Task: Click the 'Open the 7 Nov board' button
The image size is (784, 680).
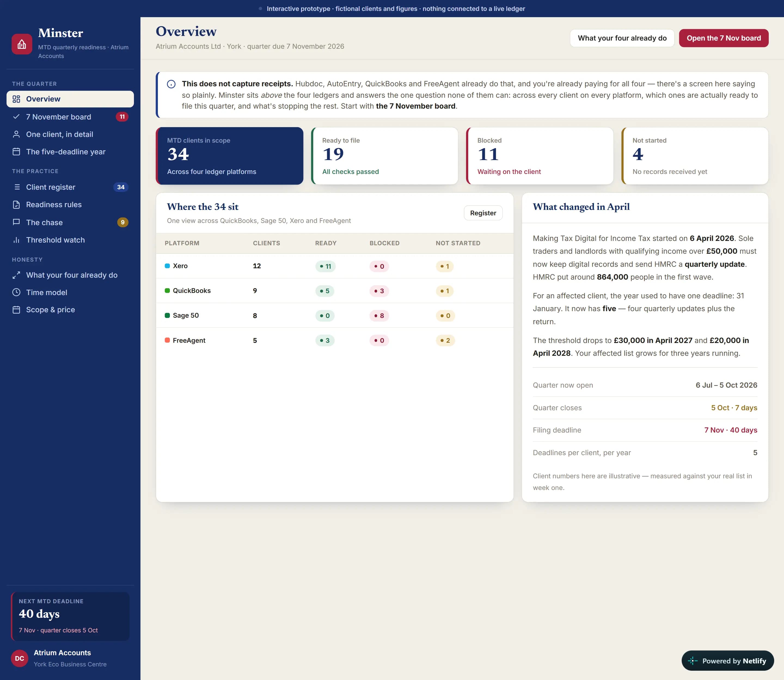Action: pos(723,38)
